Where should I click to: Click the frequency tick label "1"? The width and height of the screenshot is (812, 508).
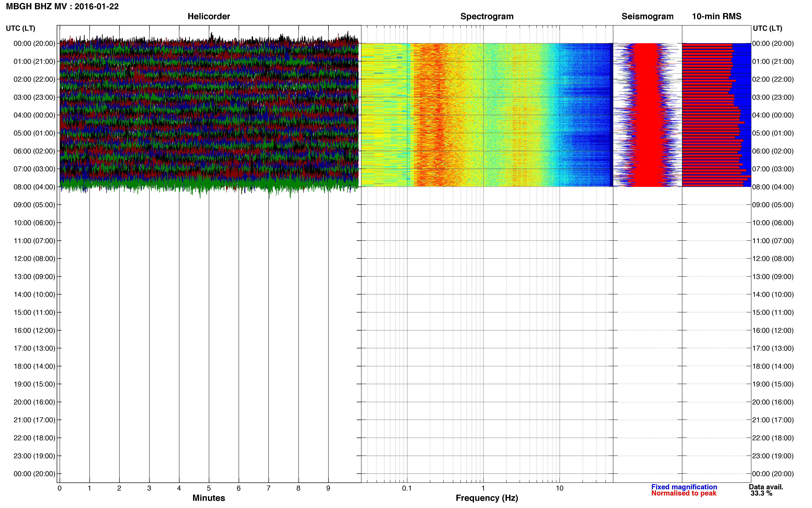tap(483, 488)
